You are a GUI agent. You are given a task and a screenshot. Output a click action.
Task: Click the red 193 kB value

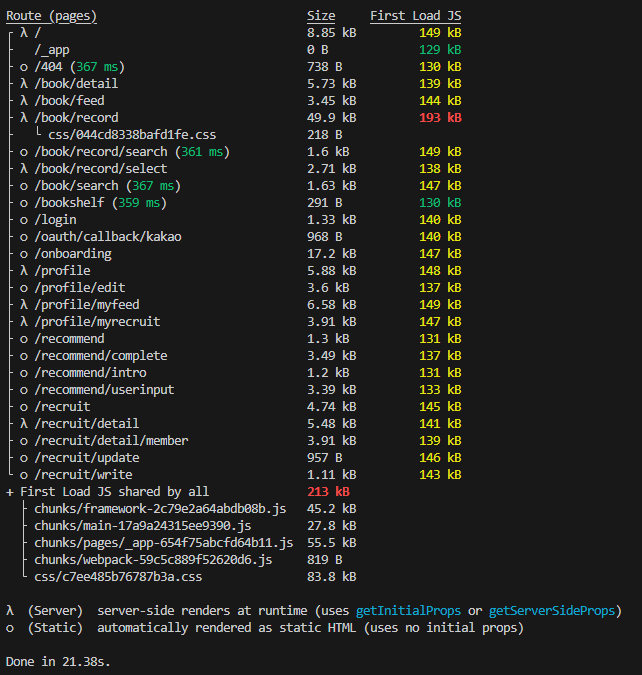tap(440, 118)
